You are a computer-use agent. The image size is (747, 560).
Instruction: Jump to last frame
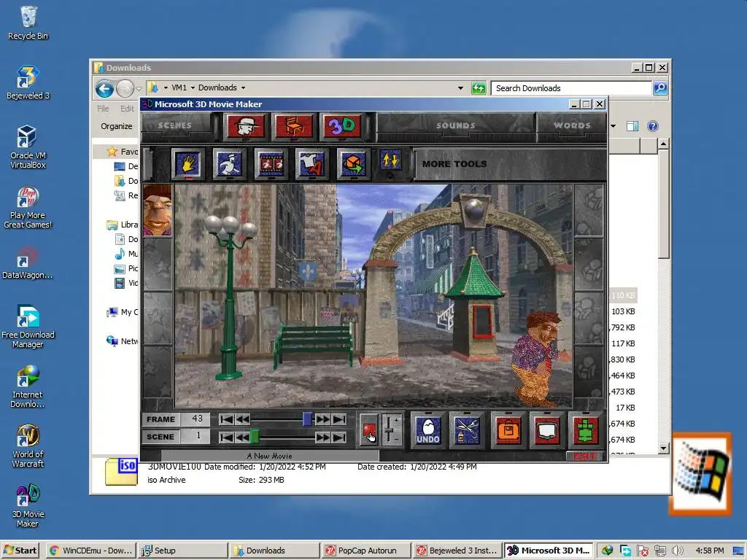(339, 419)
